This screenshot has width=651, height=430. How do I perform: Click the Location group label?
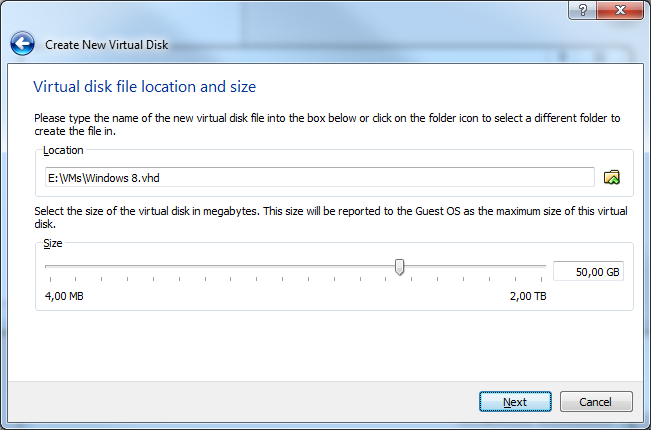[63, 150]
